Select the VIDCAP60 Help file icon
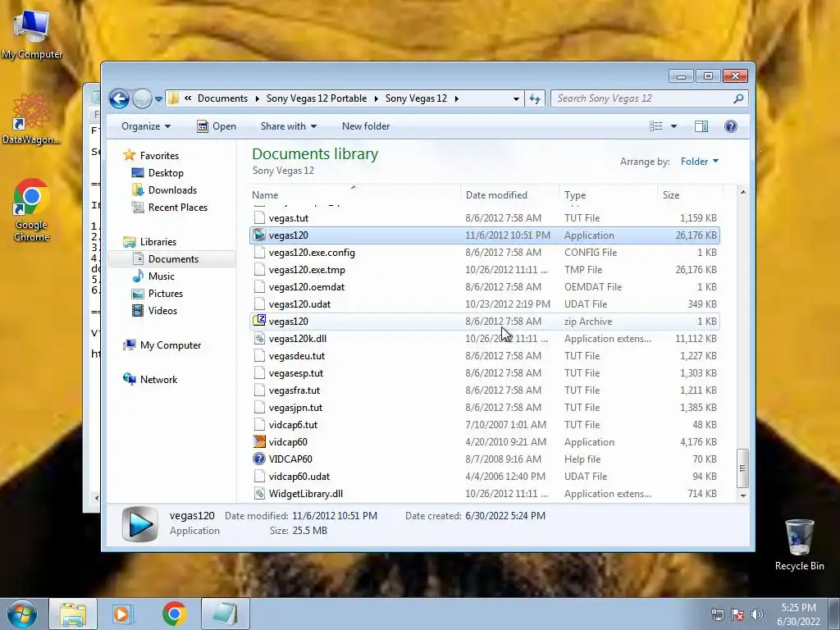This screenshot has width=840, height=630. pos(259,459)
